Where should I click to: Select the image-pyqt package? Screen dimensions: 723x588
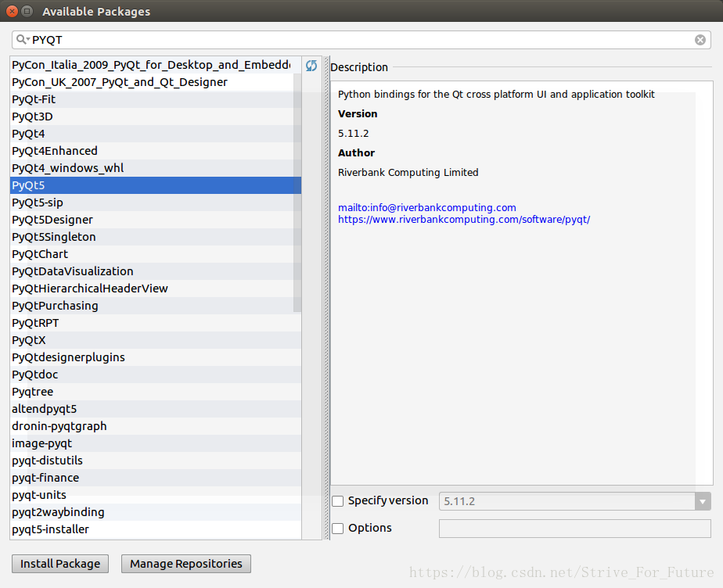(156, 443)
